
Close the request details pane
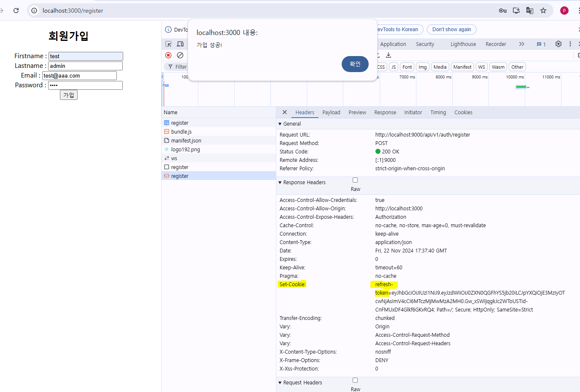pyautogui.click(x=285, y=112)
